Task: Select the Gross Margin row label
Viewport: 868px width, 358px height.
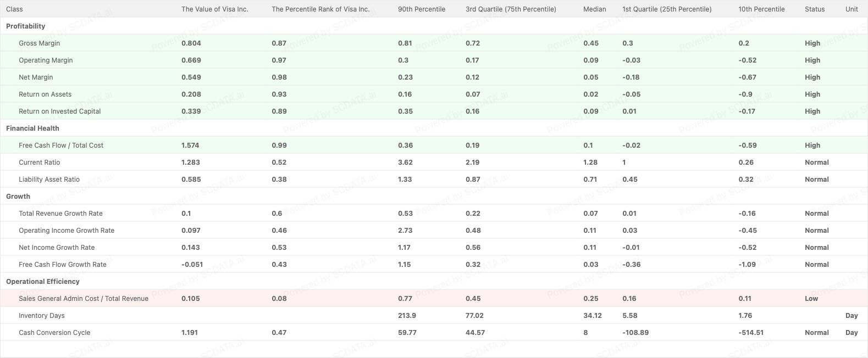Action: (x=40, y=43)
